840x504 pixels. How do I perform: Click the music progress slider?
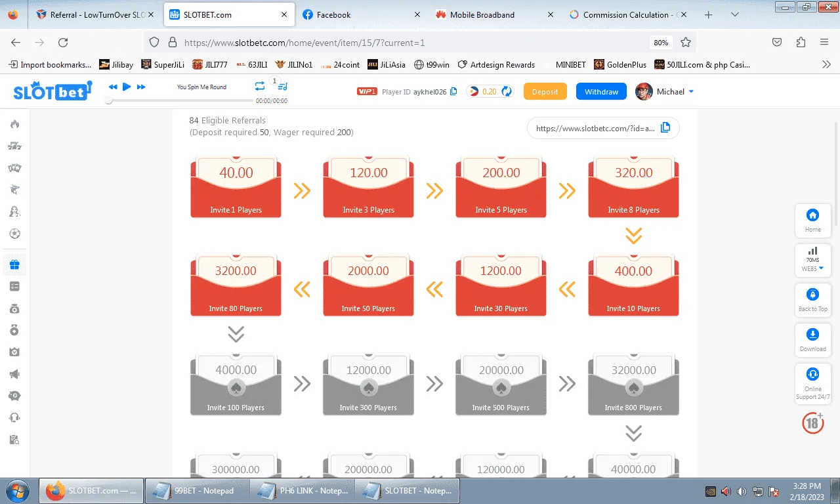coord(180,100)
